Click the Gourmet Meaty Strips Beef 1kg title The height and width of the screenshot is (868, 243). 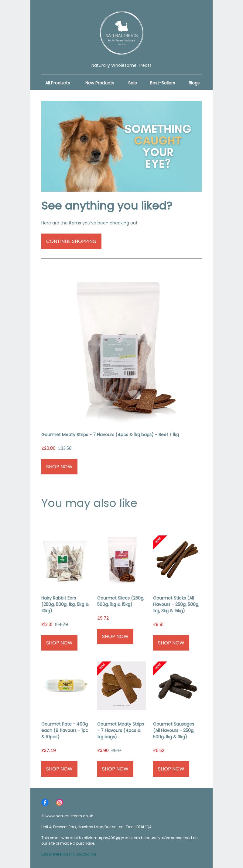click(x=110, y=435)
